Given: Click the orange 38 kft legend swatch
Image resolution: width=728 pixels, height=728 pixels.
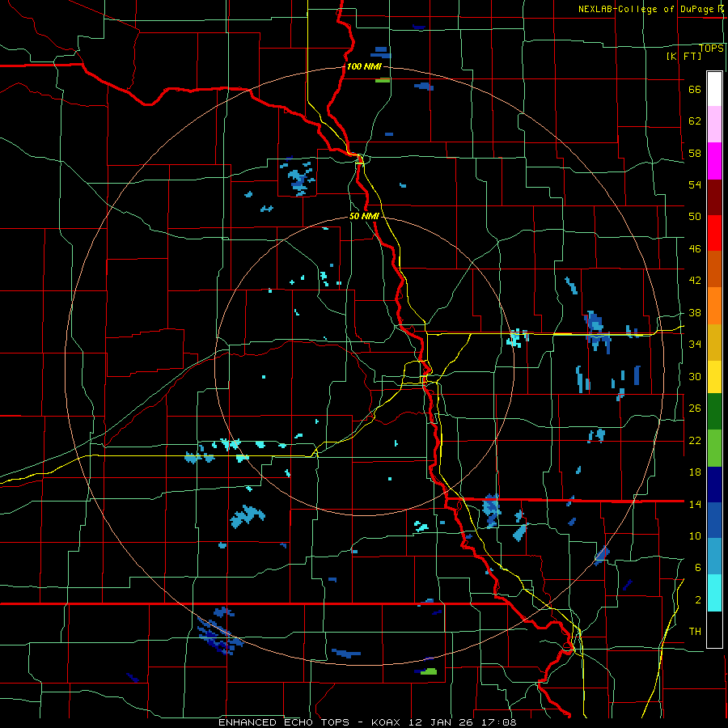Looking at the screenshot, I should (714, 306).
